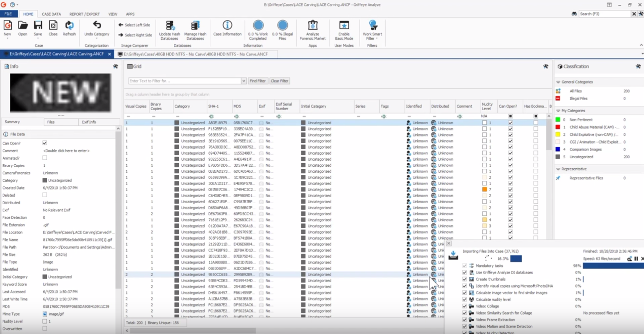Click Enable Basic Mode icon
This screenshot has width=644, height=334.
coord(344,25)
